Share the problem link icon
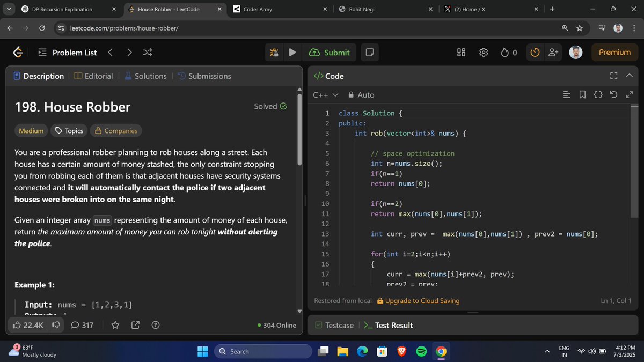The width and height of the screenshot is (644, 362). click(135, 325)
